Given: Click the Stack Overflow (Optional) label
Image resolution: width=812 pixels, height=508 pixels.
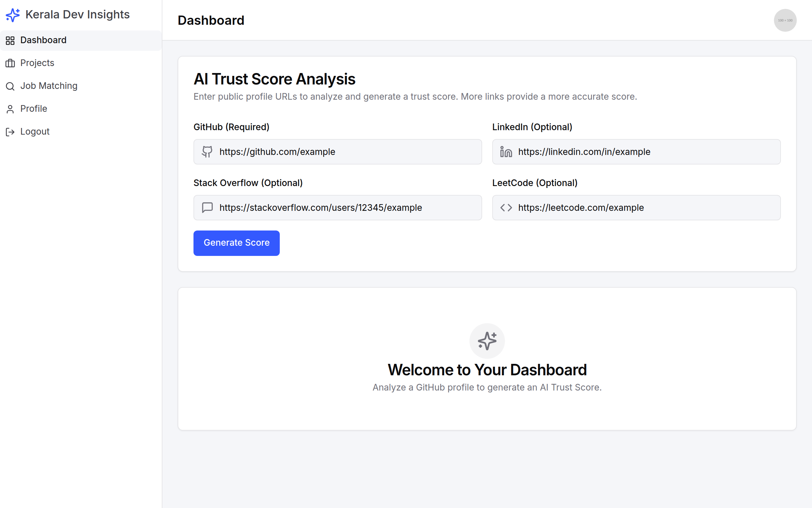Looking at the screenshot, I should 248,183.
